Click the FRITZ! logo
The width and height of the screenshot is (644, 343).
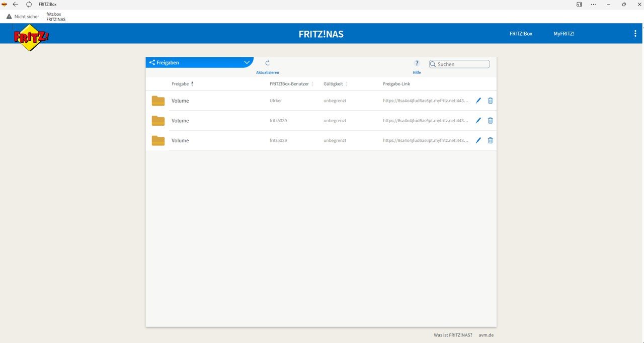(31, 37)
